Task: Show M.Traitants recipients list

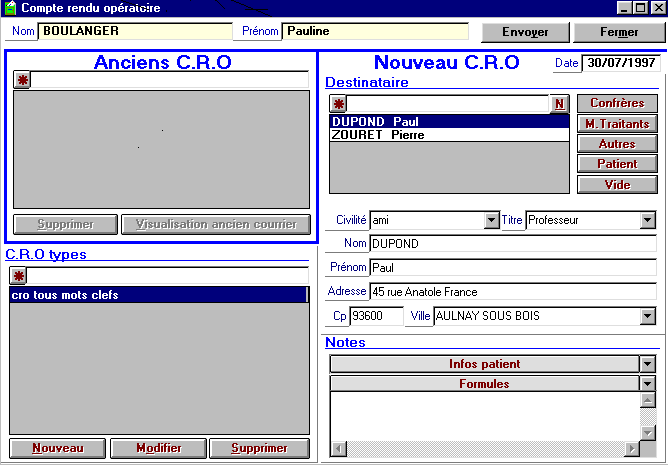Action: [617, 124]
